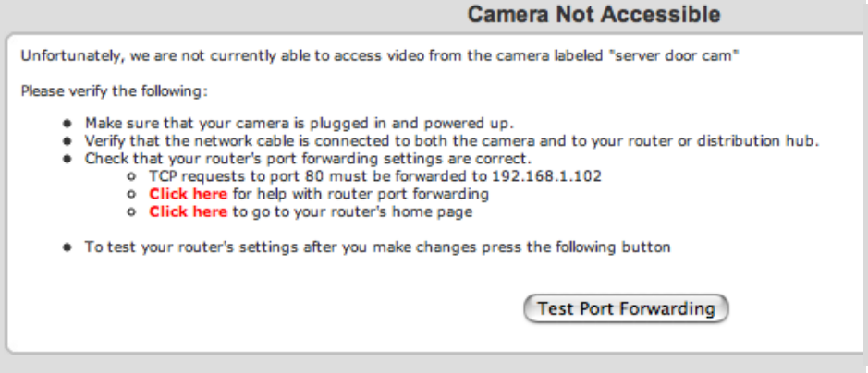868x373 pixels.
Task: Click the "Camera Not Accessible" heading
Action: coord(593,15)
